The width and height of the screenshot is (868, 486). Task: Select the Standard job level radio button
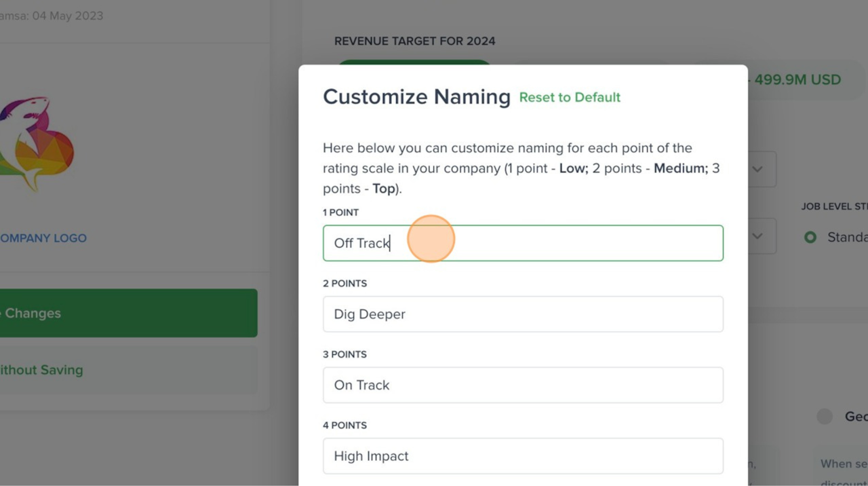point(810,238)
